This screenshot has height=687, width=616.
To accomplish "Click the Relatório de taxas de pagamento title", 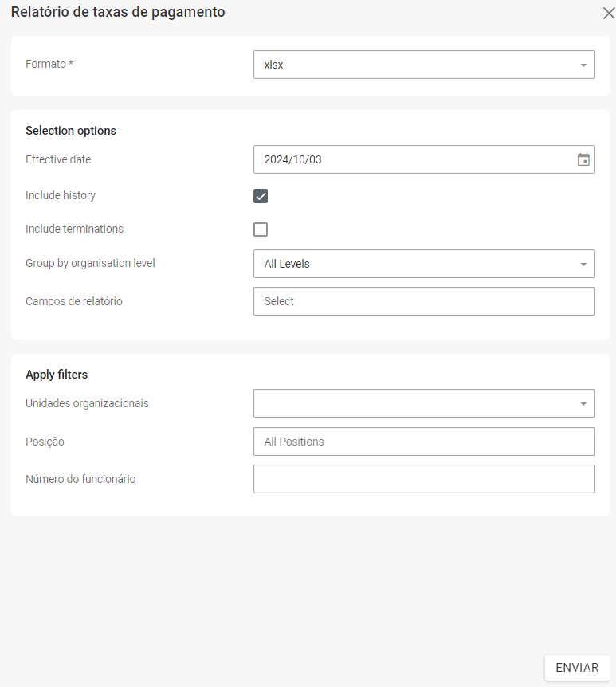I will [118, 12].
